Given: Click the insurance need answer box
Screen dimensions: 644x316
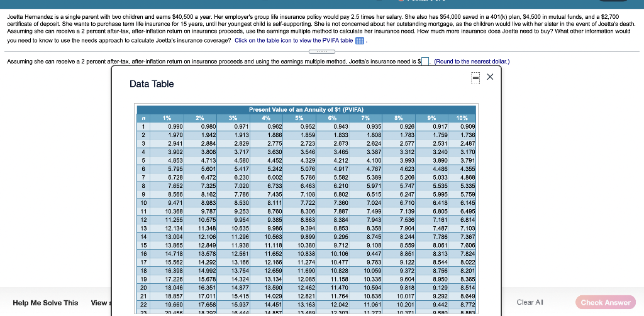Looking at the screenshot, I should 426,62.
